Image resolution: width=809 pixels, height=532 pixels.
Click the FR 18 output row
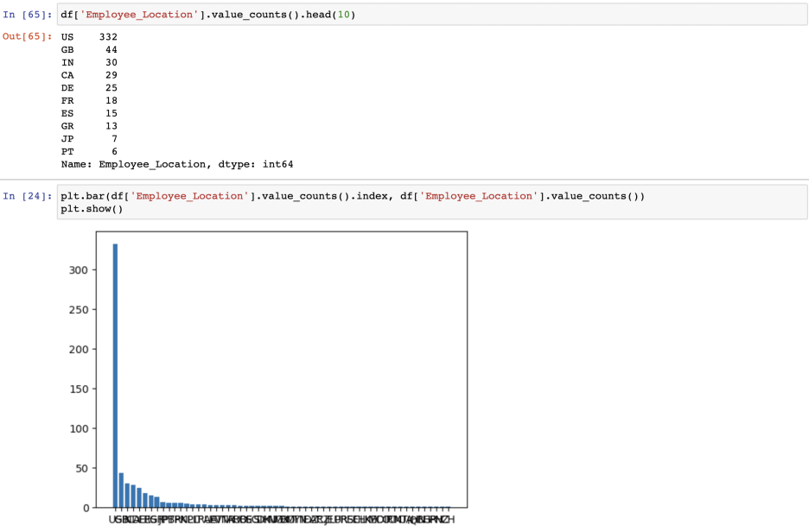point(89,100)
